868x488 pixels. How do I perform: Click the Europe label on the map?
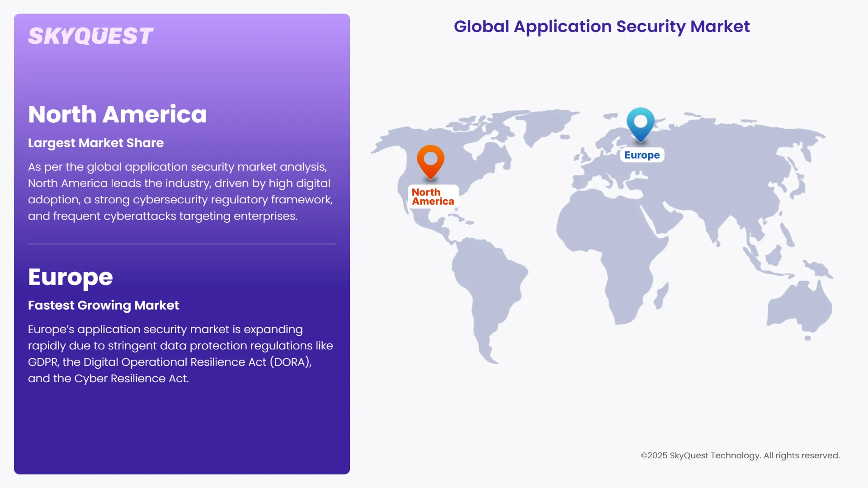(x=642, y=155)
